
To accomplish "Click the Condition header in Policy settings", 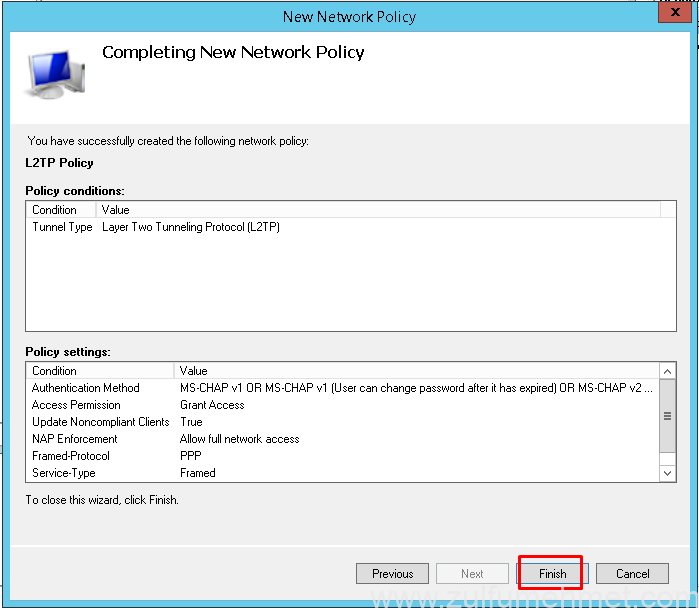I will click(100, 370).
